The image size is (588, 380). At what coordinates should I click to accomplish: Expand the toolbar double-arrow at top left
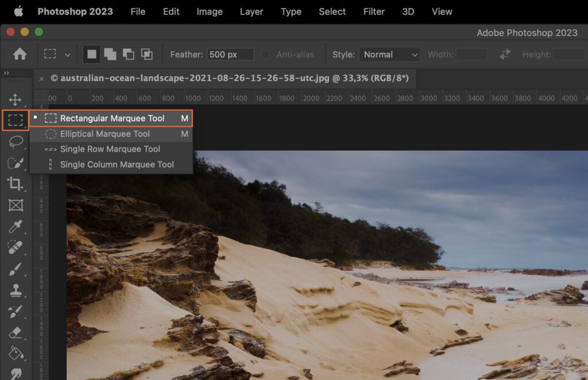(6, 73)
